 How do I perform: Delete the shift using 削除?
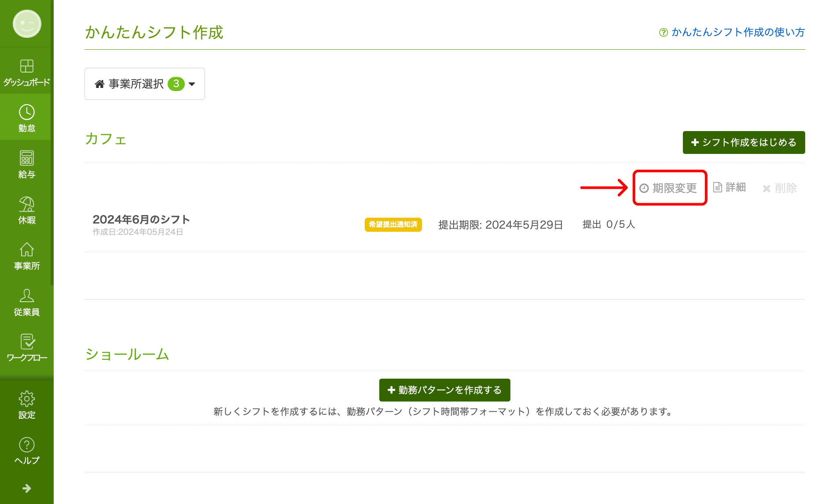click(780, 188)
